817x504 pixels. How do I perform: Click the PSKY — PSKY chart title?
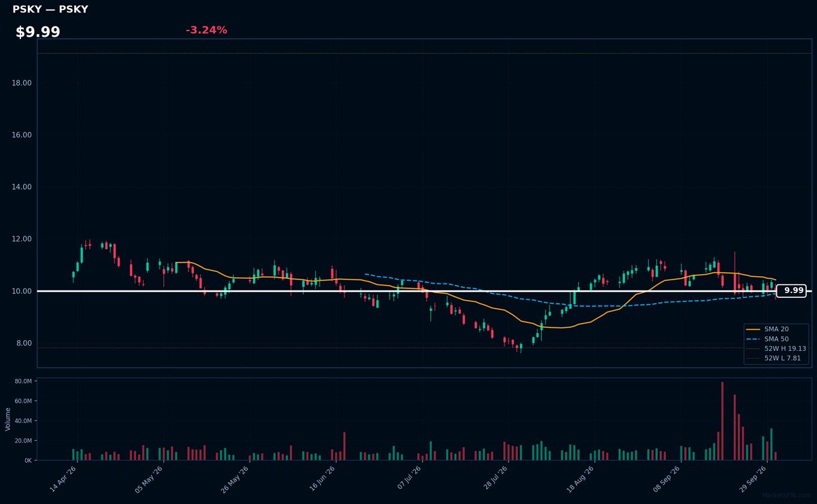50,10
